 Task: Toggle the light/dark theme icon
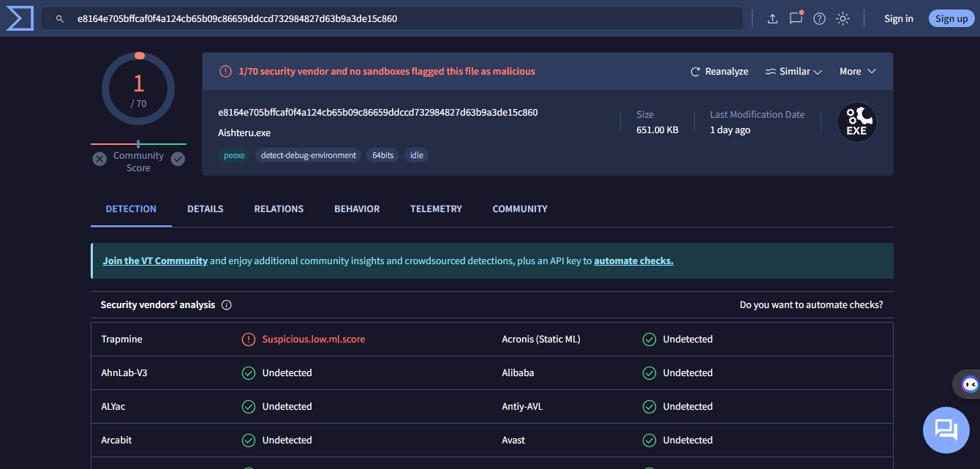[843, 18]
